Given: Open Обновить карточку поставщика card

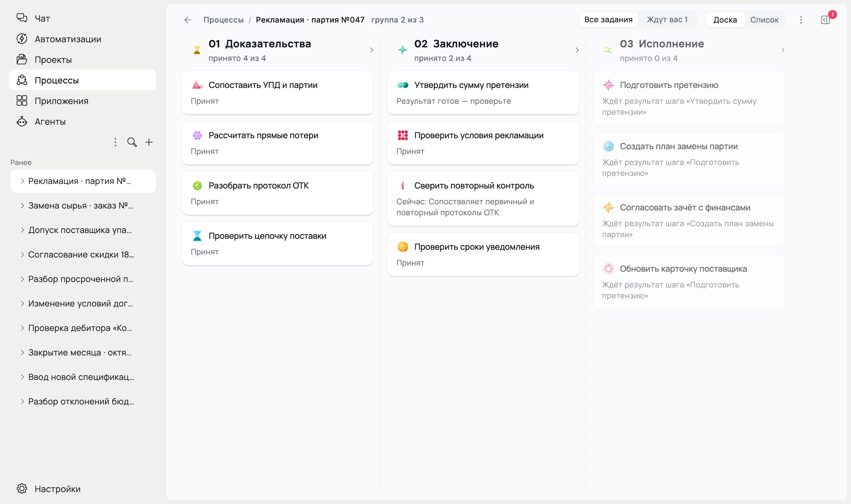Looking at the screenshot, I should 689,282.
